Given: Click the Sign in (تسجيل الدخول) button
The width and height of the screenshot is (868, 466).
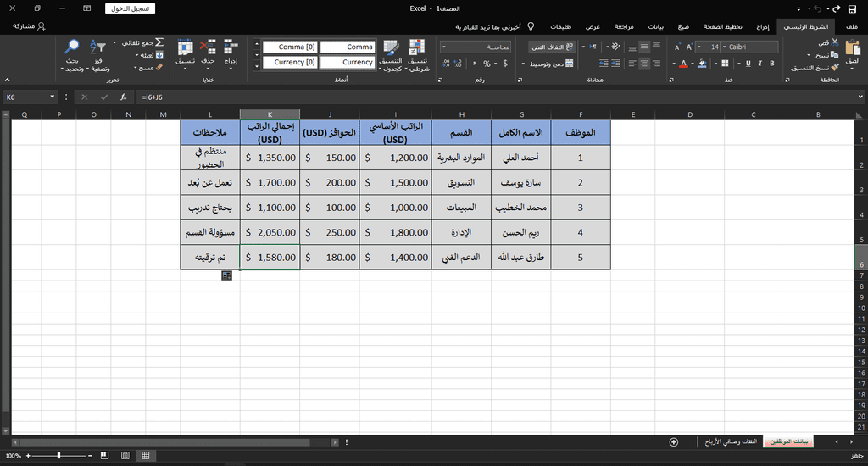Looking at the screenshot, I should point(130,8).
